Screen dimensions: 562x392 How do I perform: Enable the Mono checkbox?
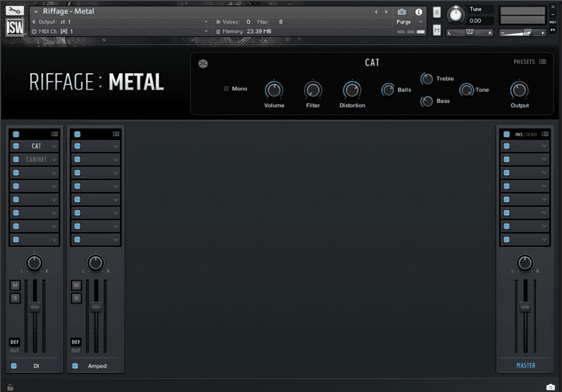point(226,89)
